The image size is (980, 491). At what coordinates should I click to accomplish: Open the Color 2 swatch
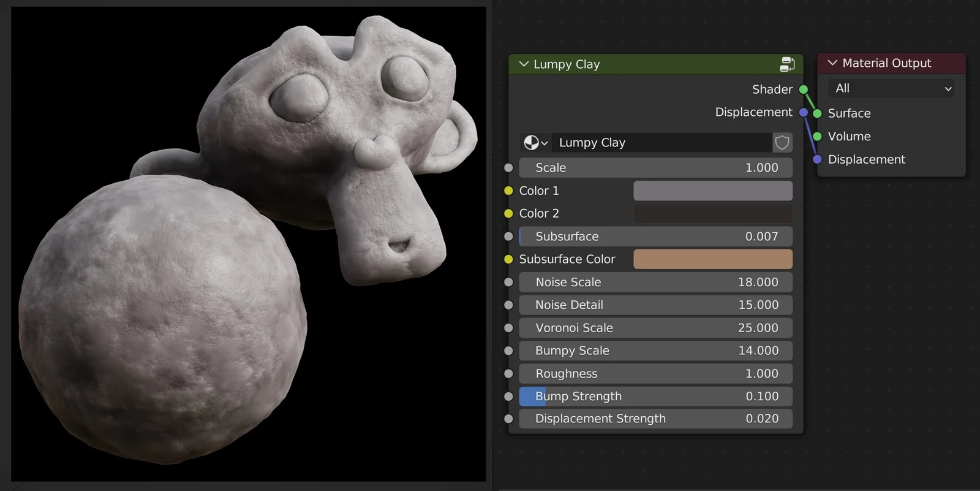713,213
